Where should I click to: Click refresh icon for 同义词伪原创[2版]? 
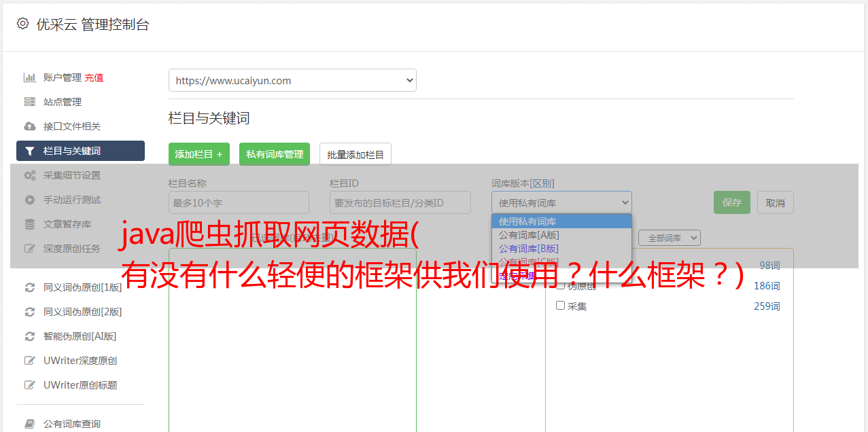click(29, 312)
